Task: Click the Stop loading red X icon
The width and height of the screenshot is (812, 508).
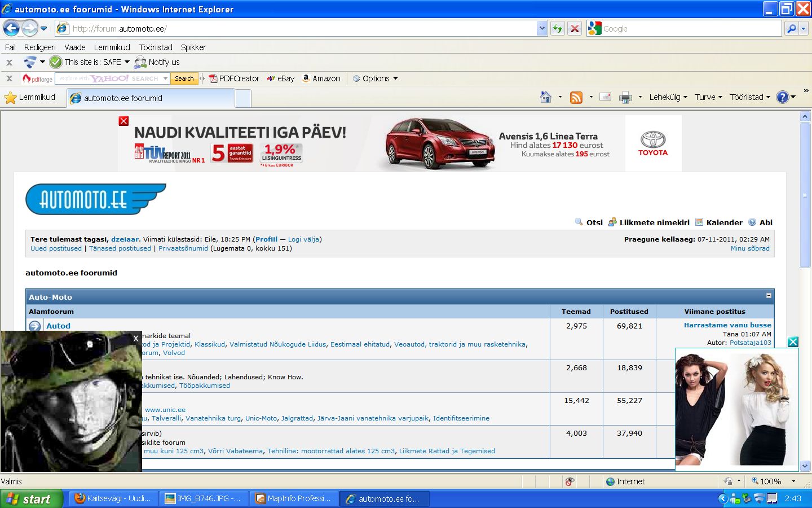Action: click(575, 29)
